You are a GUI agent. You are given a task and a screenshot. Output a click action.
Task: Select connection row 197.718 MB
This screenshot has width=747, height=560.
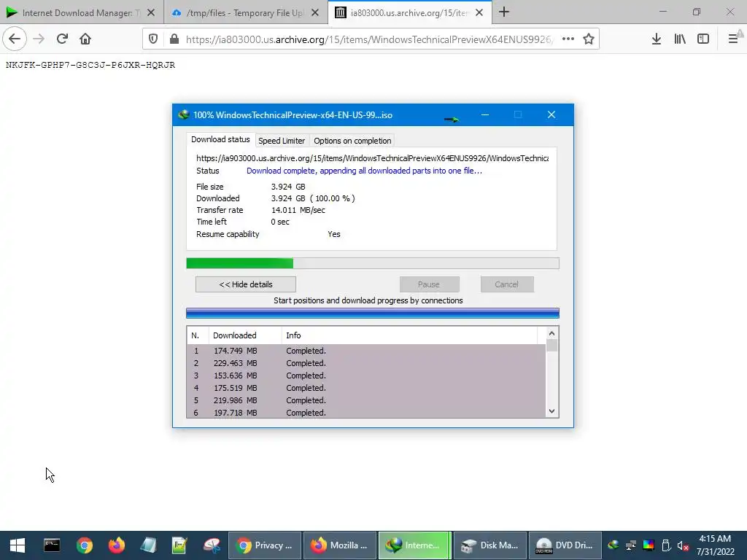[366, 413]
